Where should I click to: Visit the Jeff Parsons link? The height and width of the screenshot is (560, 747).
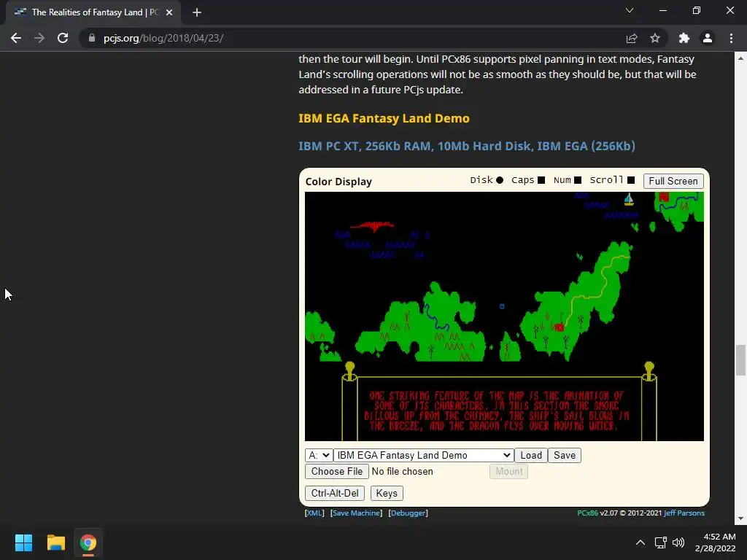(x=684, y=513)
